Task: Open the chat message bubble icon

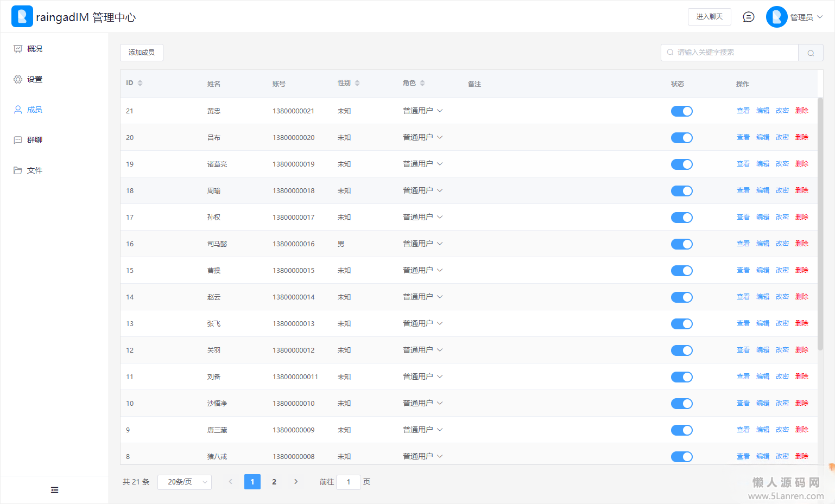Action: [x=748, y=17]
